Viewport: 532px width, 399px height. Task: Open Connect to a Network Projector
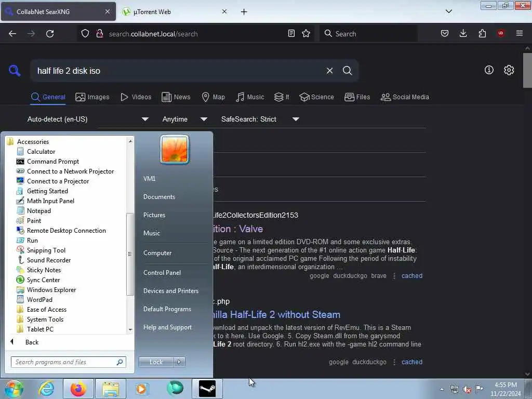click(x=70, y=171)
